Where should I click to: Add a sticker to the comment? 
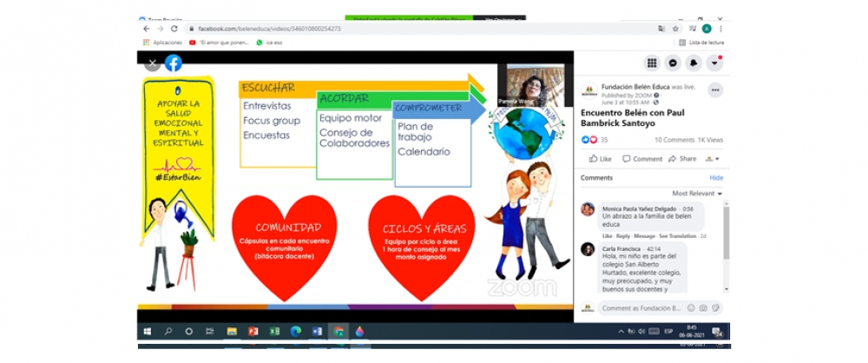pyautogui.click(x=715, y=308)
